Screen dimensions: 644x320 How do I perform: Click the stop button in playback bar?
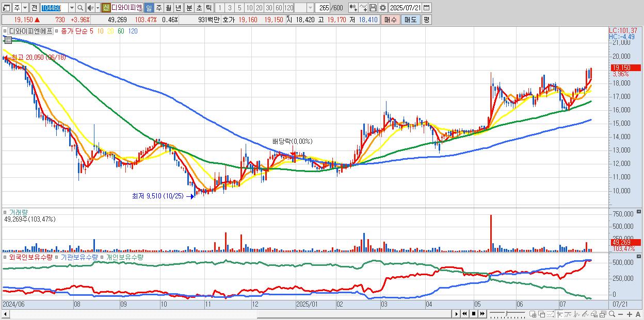[x=474, y=314]
